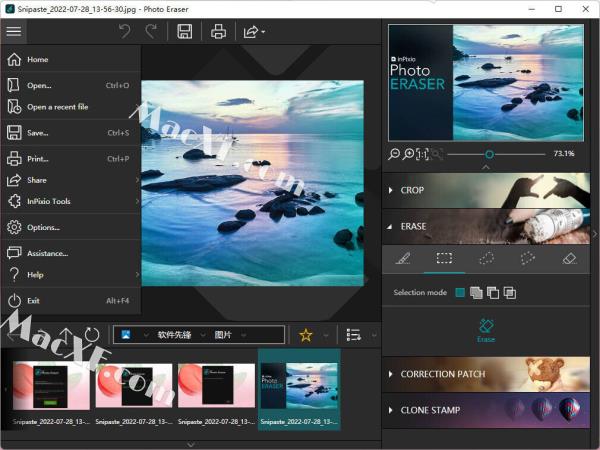
Task: Click the 图片 folder in path bar
Action: click(x=223, y=335)
